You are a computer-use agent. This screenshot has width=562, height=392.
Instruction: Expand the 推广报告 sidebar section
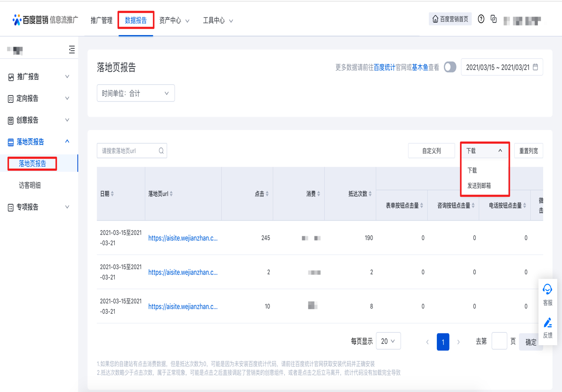(x=39, y=77)
